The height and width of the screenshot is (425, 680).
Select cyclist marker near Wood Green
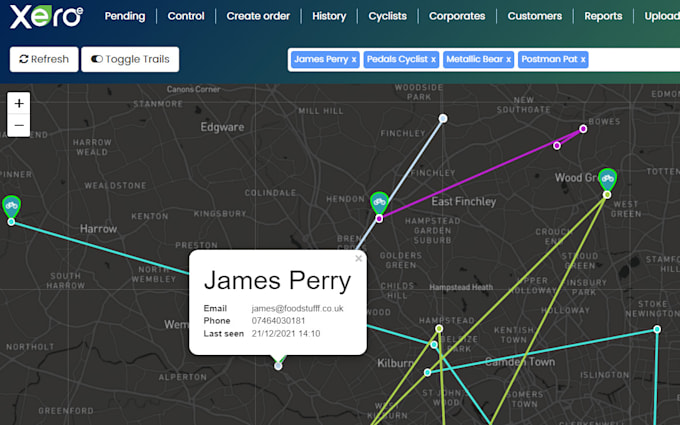(x=607, y=179)
